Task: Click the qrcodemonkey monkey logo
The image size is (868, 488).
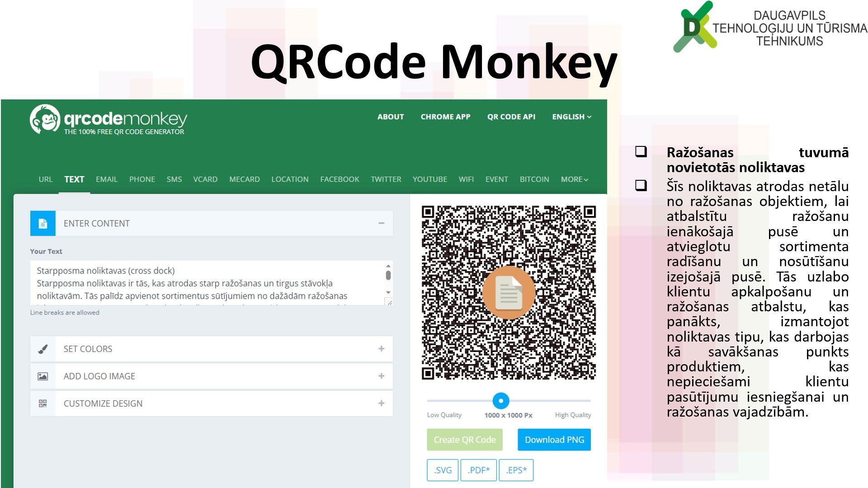Action: [x=45, y=119]
